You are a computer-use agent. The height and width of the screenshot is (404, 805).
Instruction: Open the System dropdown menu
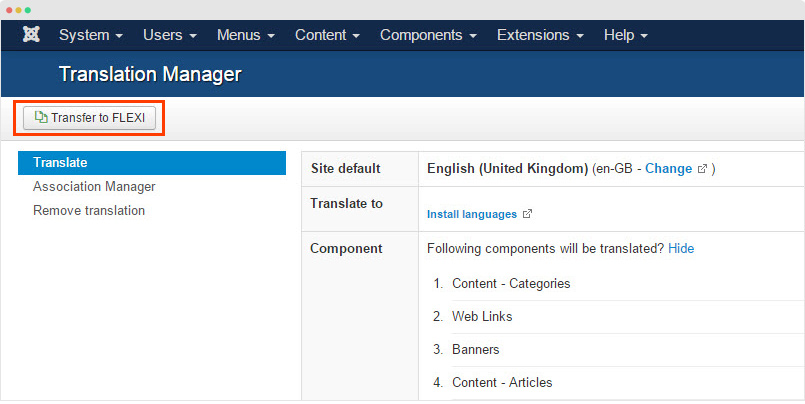click(x=90, y=35)
